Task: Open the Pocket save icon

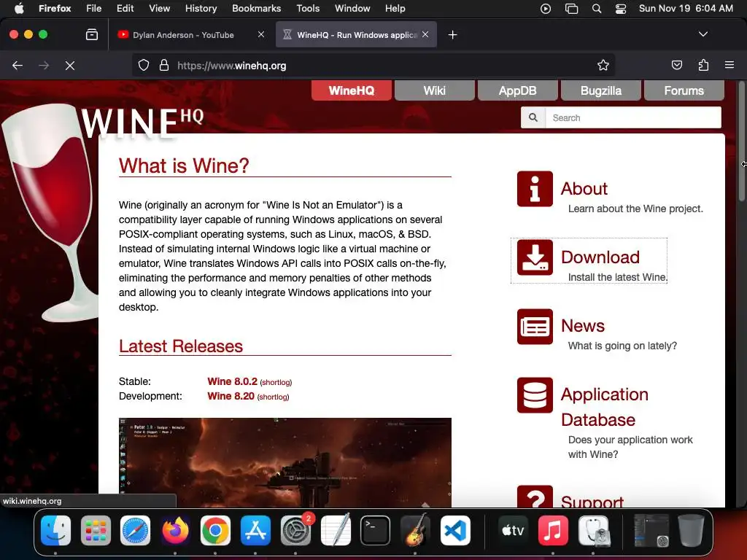Action: point(677,65)
